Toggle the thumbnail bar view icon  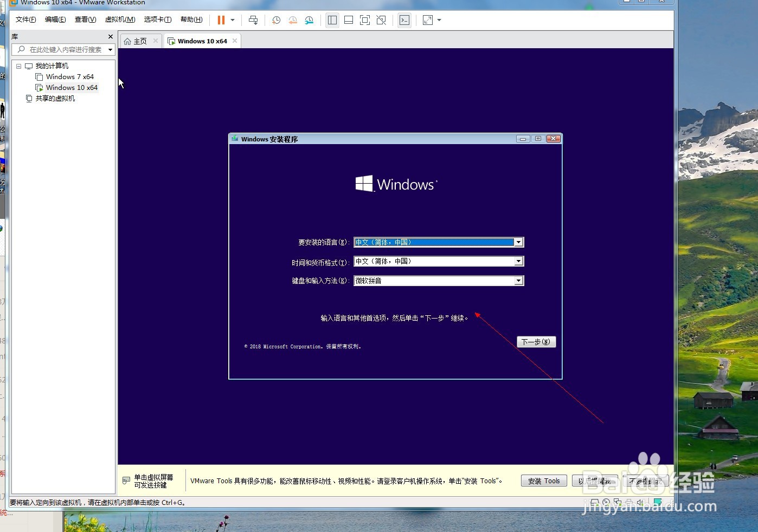point(349,20)
